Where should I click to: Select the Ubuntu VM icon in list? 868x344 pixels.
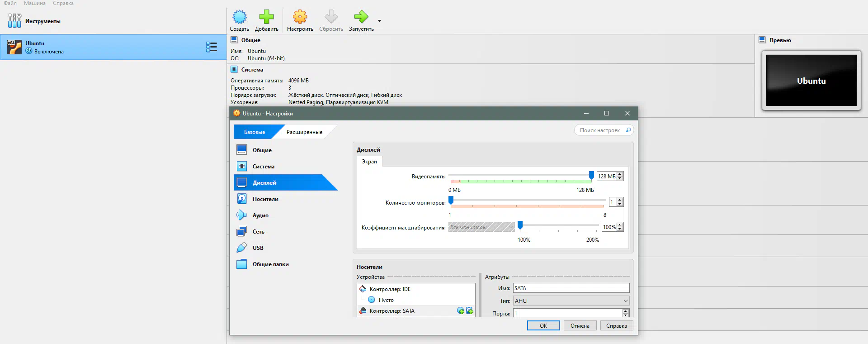[x=14, y=47]
